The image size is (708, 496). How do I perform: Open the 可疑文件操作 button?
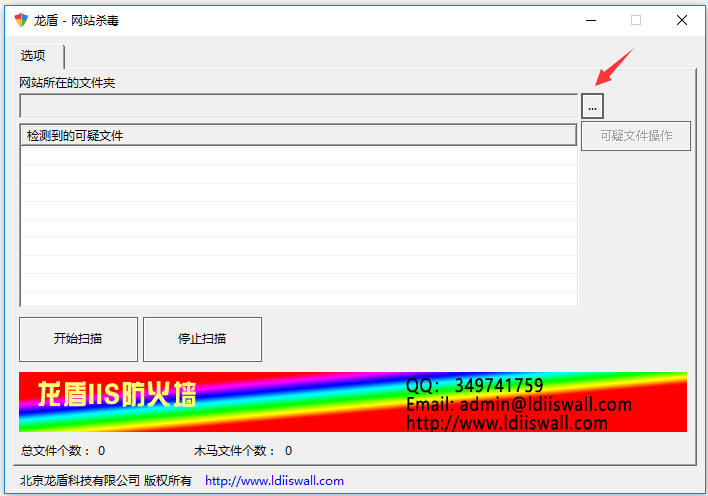(x=636, y=136)
